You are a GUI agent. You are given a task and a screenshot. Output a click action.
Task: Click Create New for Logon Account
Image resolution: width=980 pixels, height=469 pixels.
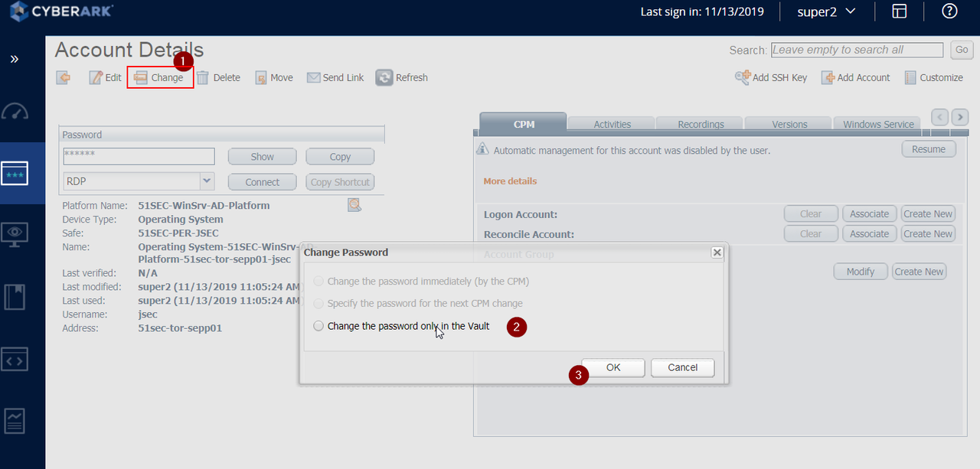pyautogui.click(x=928, y=213)
